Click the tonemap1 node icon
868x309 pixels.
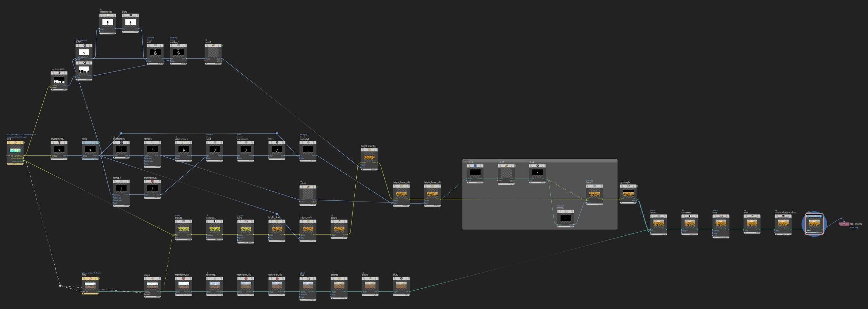(x=215, y=279)
